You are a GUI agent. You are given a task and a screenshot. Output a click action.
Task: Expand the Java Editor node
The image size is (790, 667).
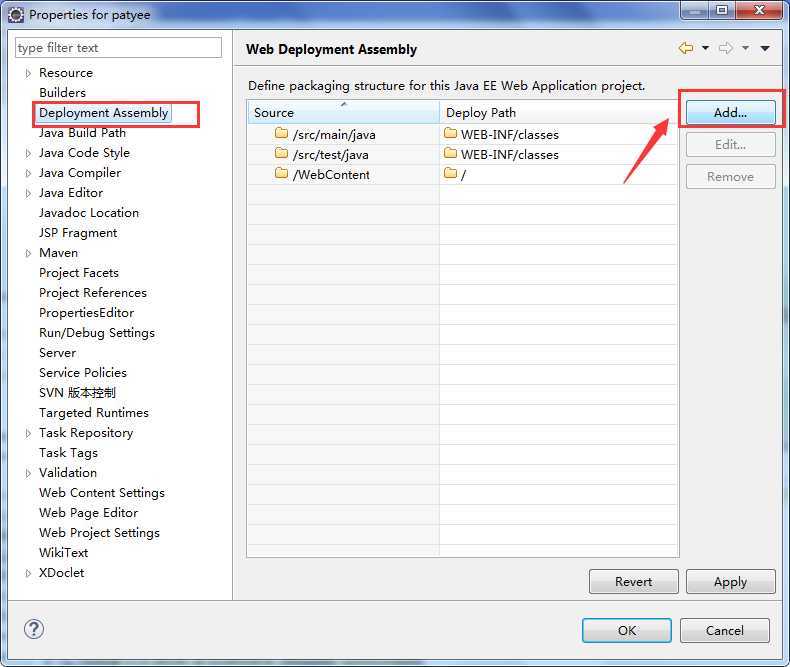click(28, 193)
